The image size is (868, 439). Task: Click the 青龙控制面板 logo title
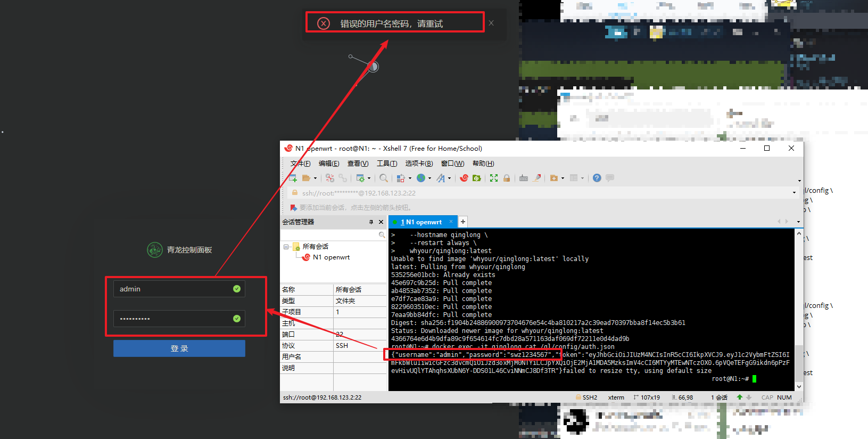[x=179, y=250]
